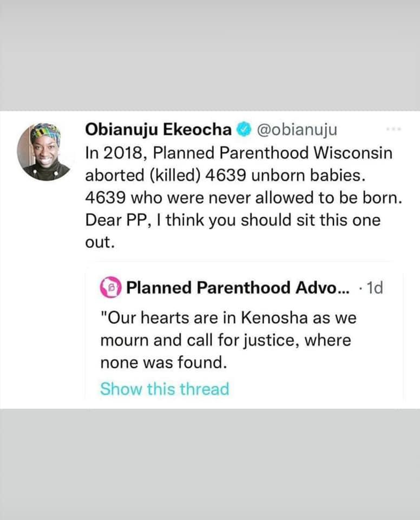The image size is (420, 520).
Task: Click the blue verified badge
Action: pos(244,129)
